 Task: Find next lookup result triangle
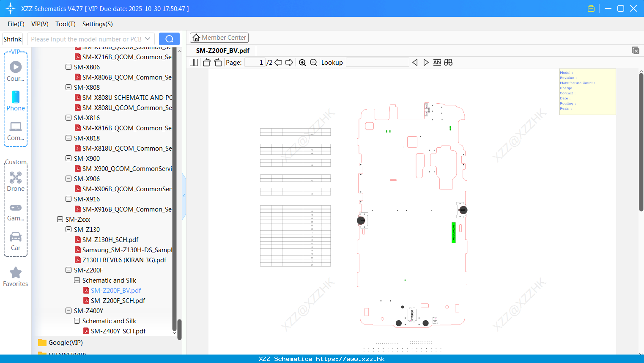click(426, 63)
